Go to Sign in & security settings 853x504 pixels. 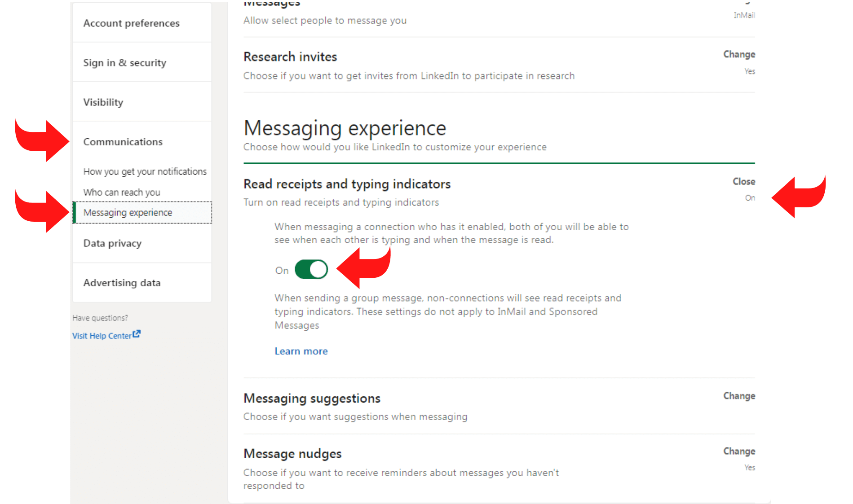click(124, 63)
